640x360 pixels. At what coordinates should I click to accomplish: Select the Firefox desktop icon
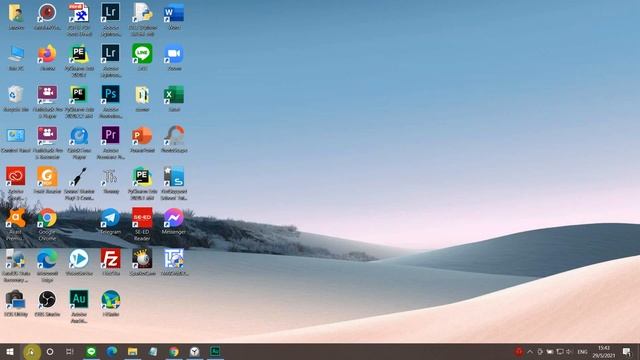47,54
